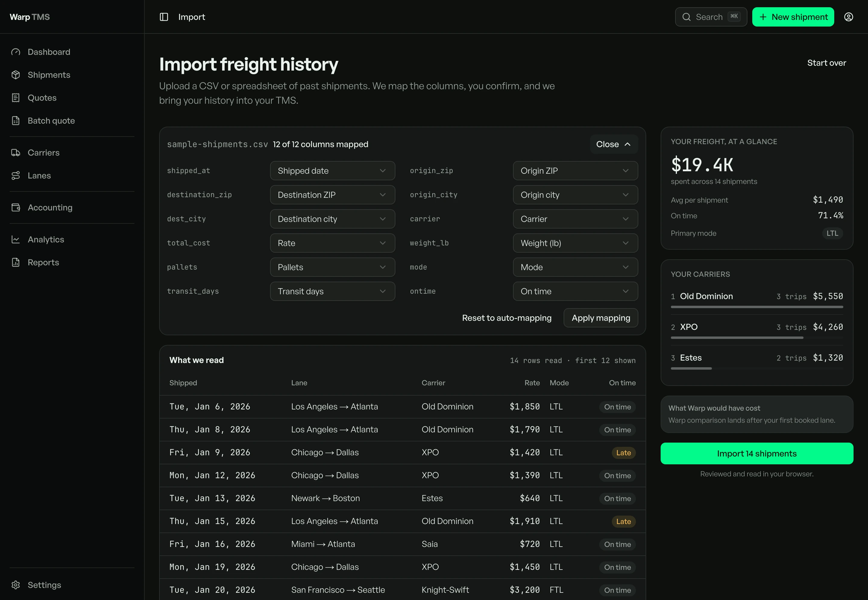
Task: Click the 'FTL' mode cell
Action: (x=556, y=590)
